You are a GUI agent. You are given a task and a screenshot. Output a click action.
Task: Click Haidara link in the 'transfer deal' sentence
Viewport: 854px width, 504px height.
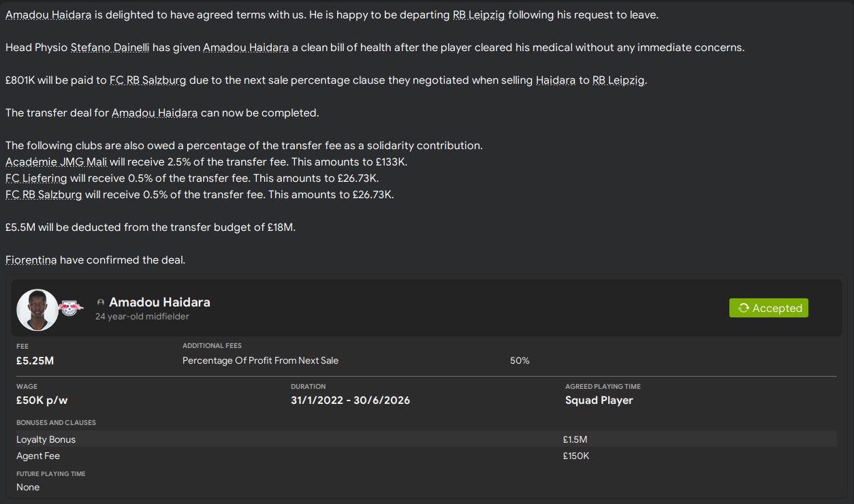pyautogui.click(x=155, y=113)
